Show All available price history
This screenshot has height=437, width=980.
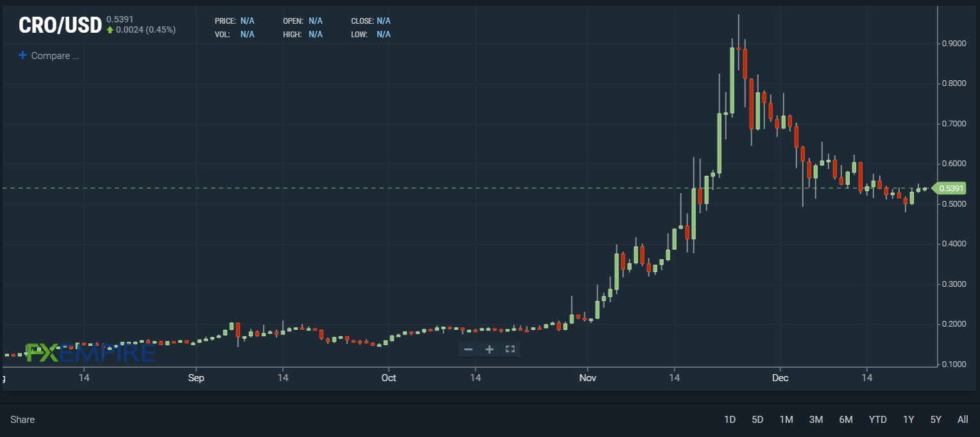963,420
